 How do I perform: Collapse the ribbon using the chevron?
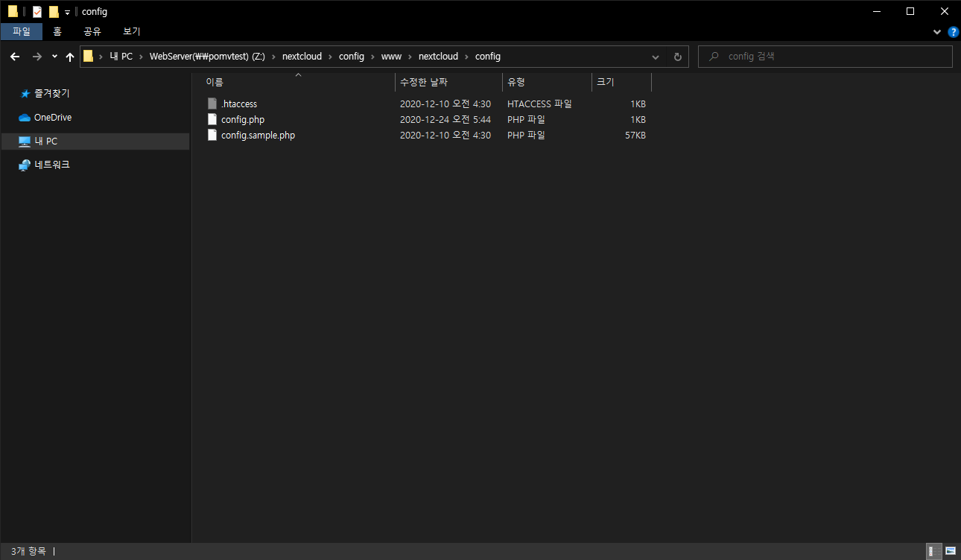[x=937, y=31]
